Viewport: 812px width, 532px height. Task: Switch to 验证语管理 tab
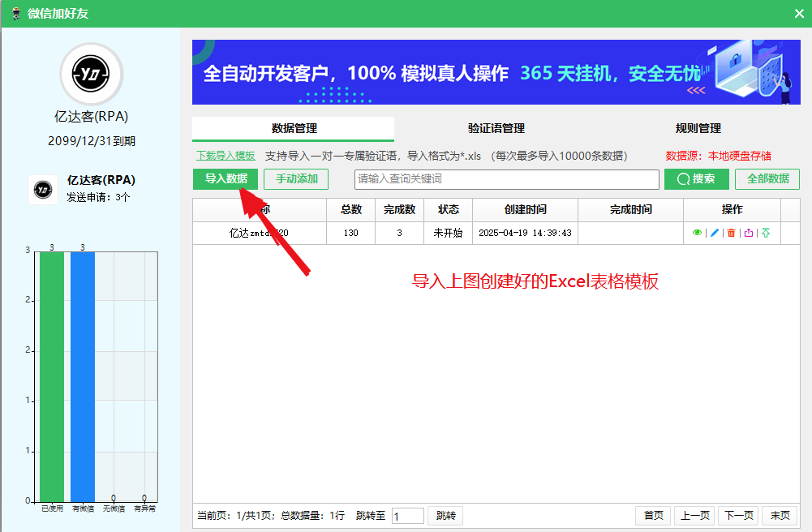click(x=496, y=128)
